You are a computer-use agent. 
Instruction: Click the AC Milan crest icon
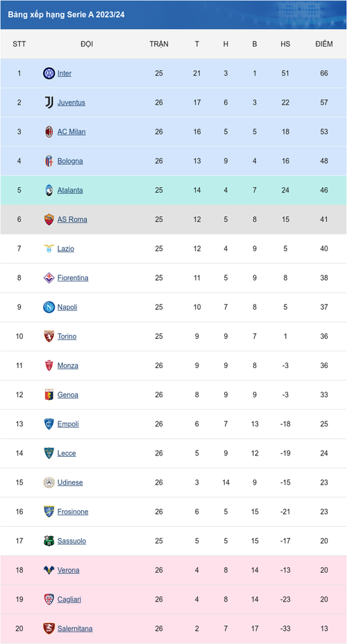(x=49, y=132)
